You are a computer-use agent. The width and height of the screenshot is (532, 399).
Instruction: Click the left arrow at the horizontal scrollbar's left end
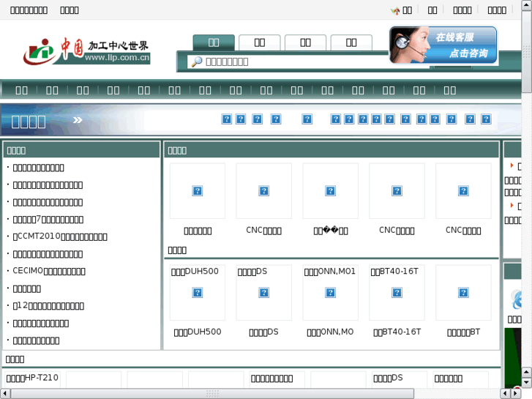pos(5,394)
